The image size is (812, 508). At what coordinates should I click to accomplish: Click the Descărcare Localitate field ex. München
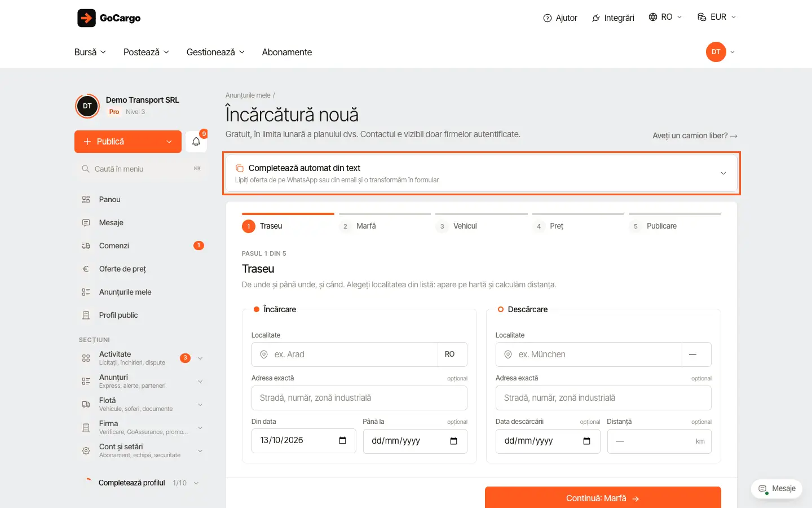coord(589,354)
